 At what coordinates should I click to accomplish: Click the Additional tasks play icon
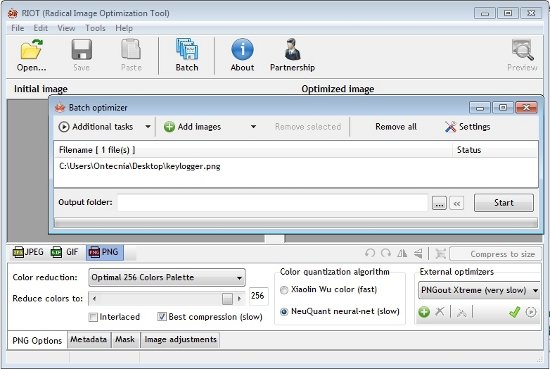(64, 127)
